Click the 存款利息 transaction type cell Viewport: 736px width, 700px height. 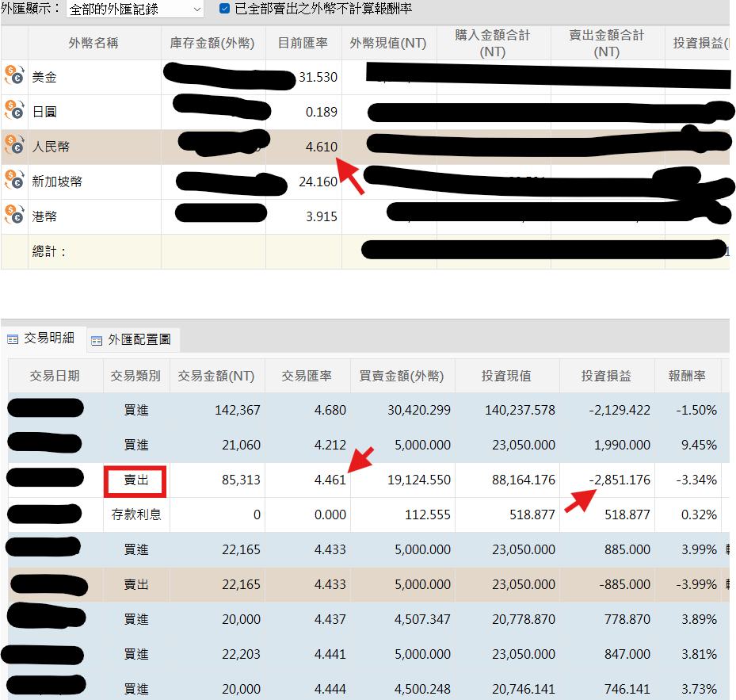tap(136, 514)
